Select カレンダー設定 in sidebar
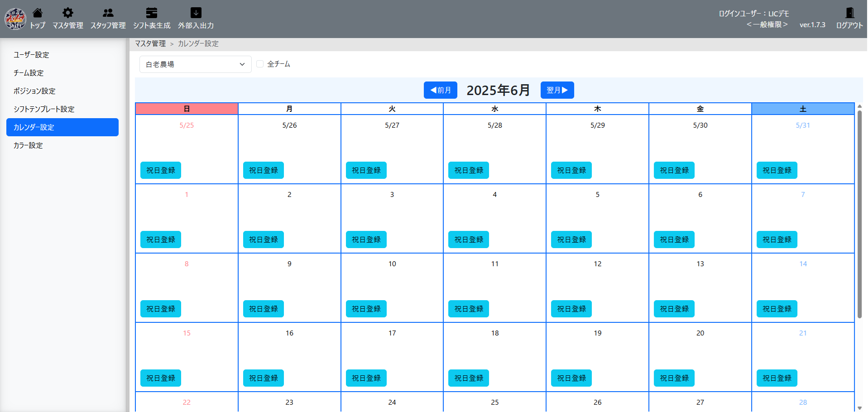 point(62,127)
